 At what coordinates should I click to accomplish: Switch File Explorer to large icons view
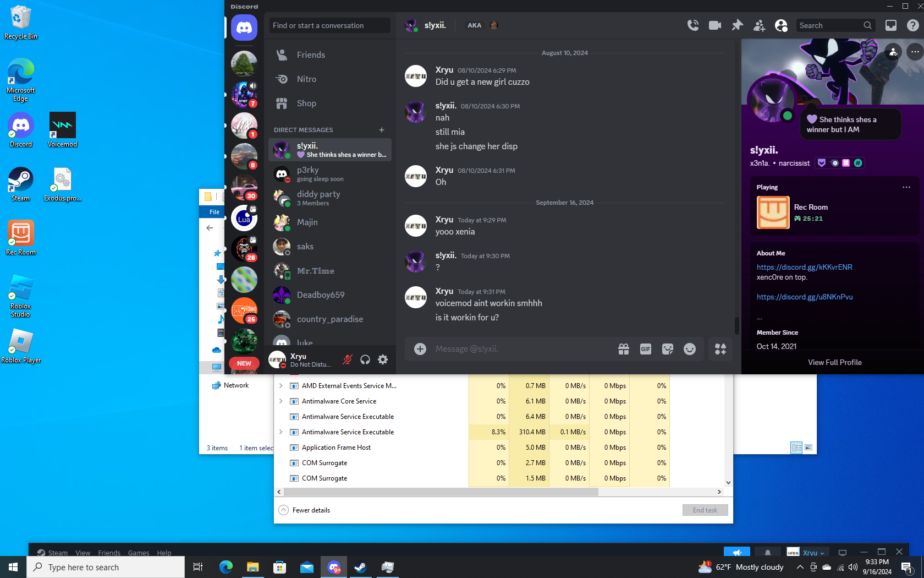809,448
